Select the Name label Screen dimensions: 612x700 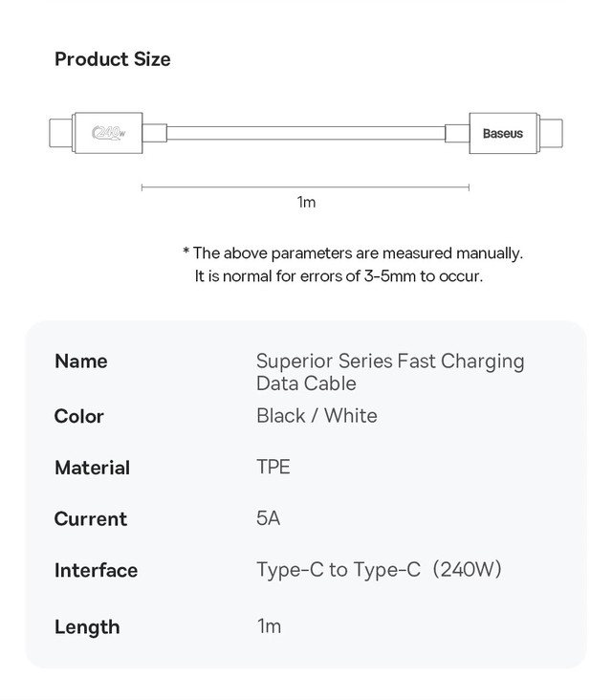pyautogui.click(x=80, y=361)
